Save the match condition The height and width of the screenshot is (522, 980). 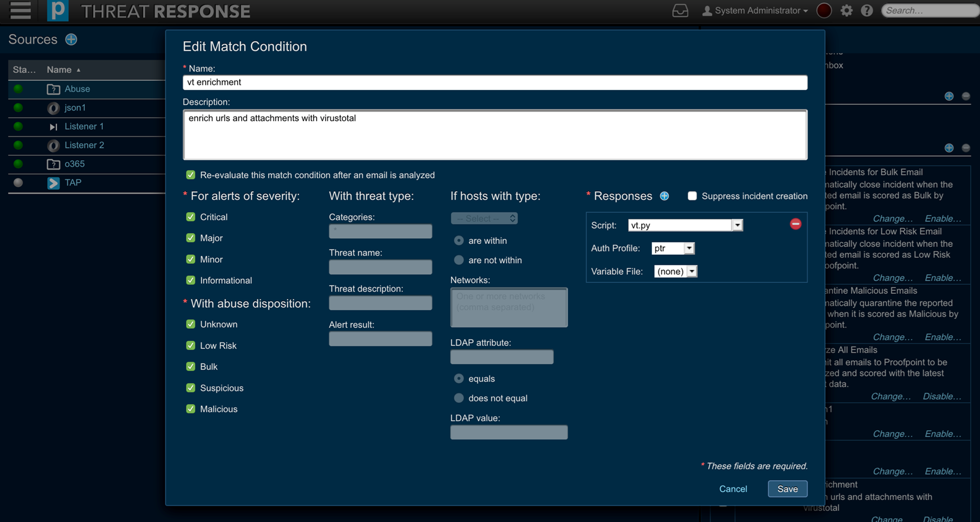pos(787,489)
